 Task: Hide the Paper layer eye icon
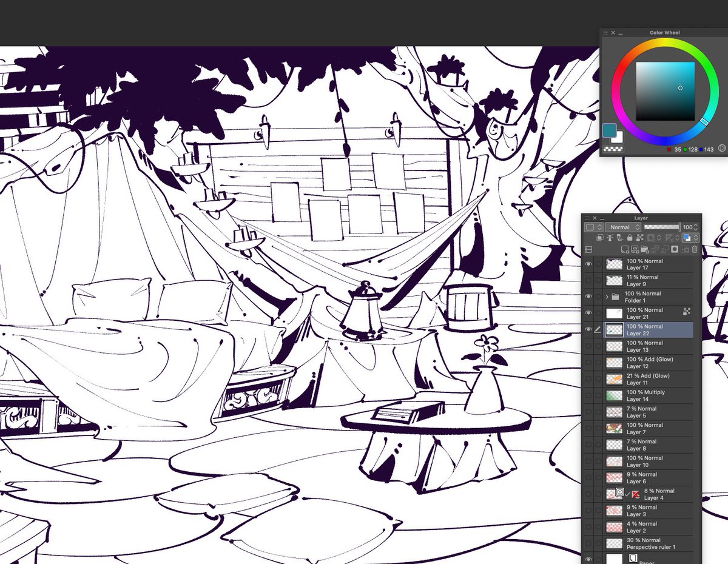tap(588, 559)
